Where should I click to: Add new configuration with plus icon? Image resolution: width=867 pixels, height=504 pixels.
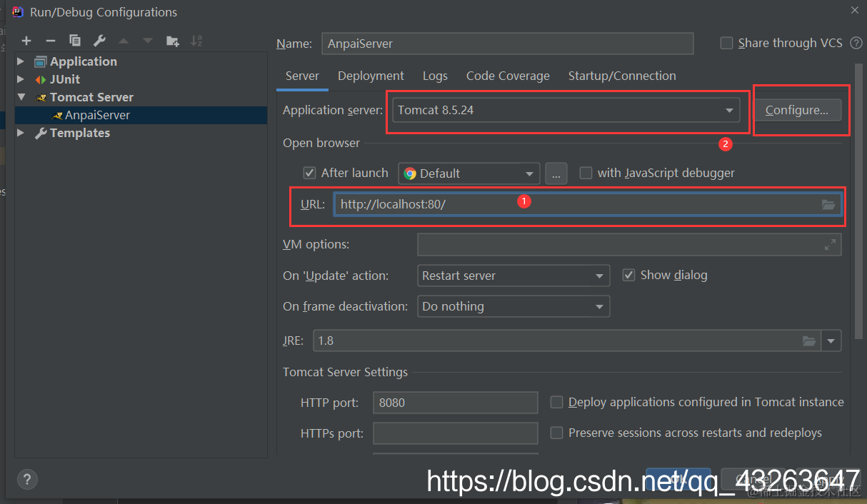[26, 41]
